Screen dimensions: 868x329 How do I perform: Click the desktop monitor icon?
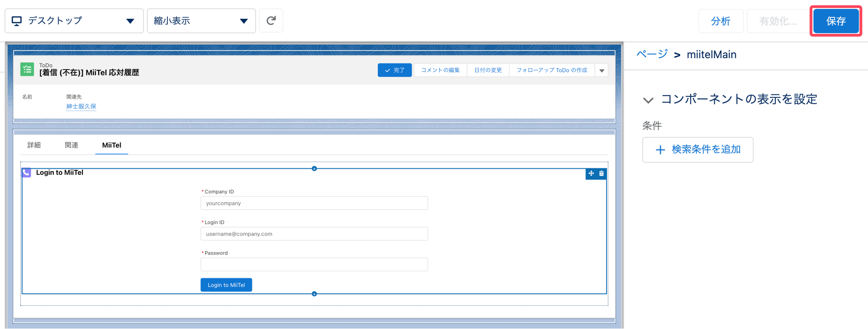click(x=17, y=21)
